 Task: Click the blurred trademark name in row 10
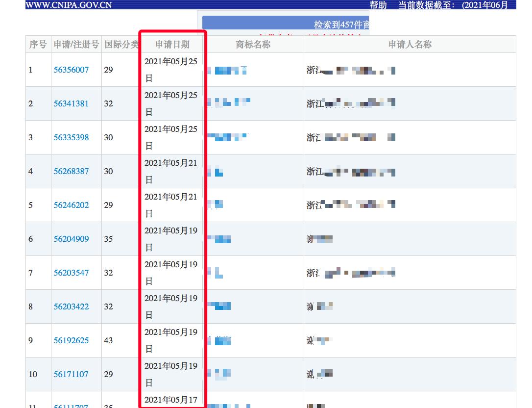click(219, 373)
